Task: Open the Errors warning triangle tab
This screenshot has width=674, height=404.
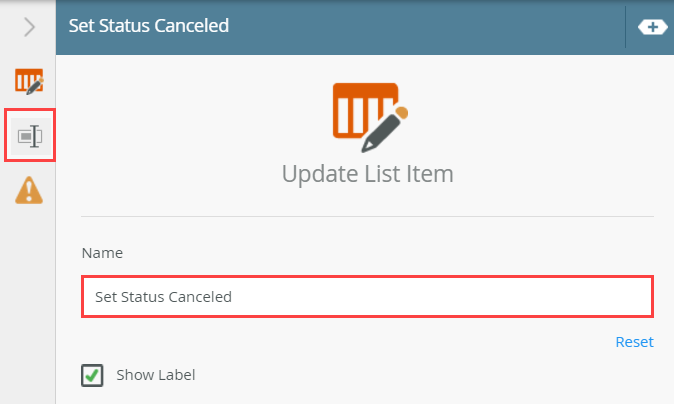Action: 29,188
